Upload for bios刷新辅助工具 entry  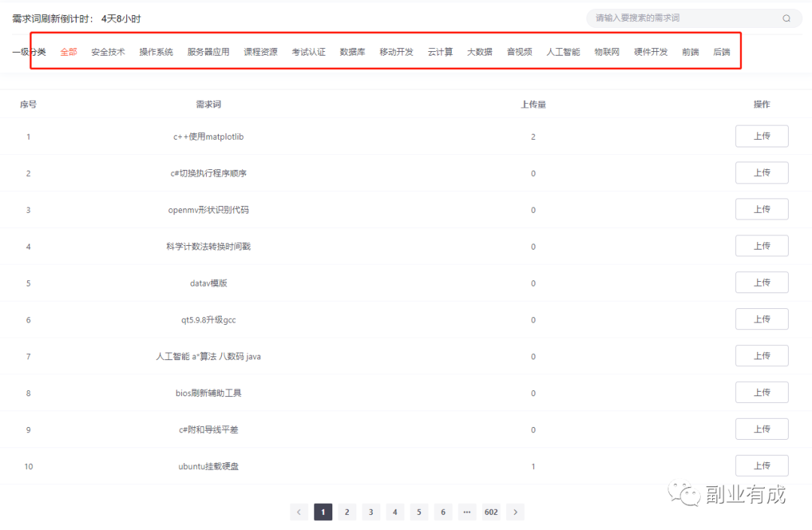coord(762,392)
